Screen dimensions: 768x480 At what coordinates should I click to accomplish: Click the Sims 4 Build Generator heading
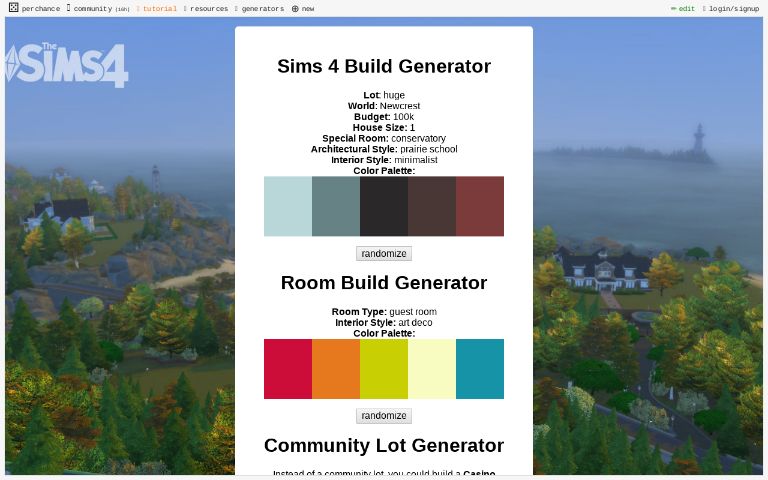click(384, 66)
